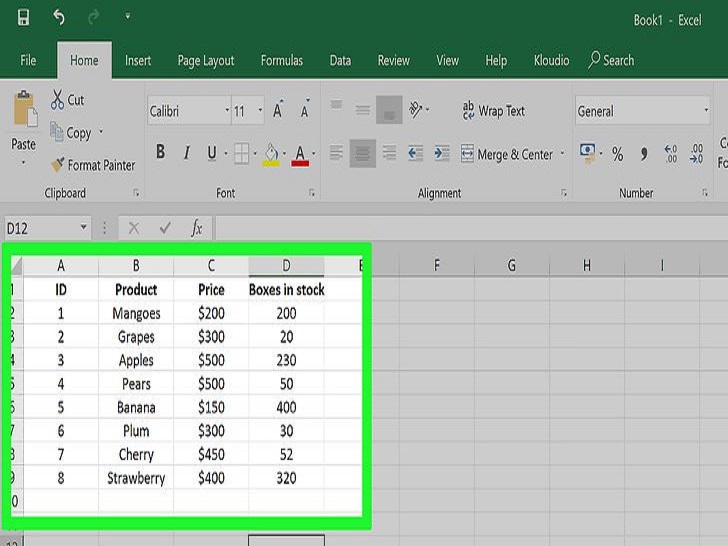The height and width of the screenshot is (546, 728).
Task: Expand the font color palette arrow
Action: (314, 153)
